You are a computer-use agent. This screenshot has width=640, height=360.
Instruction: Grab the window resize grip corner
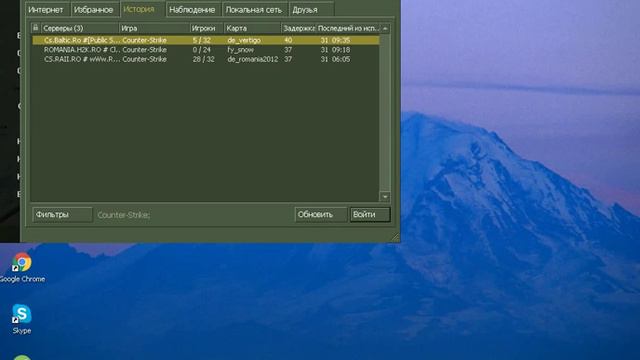395,237
